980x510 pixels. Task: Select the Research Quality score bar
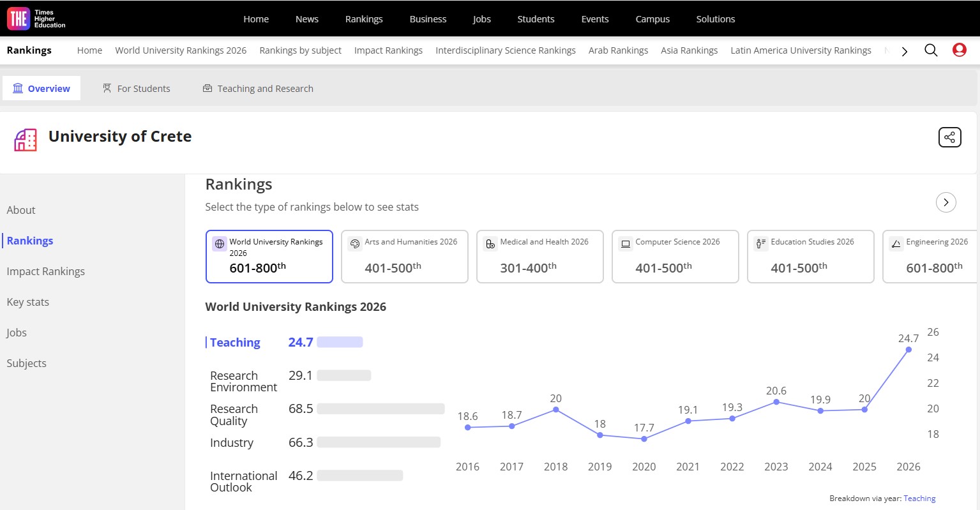[381, 409]
